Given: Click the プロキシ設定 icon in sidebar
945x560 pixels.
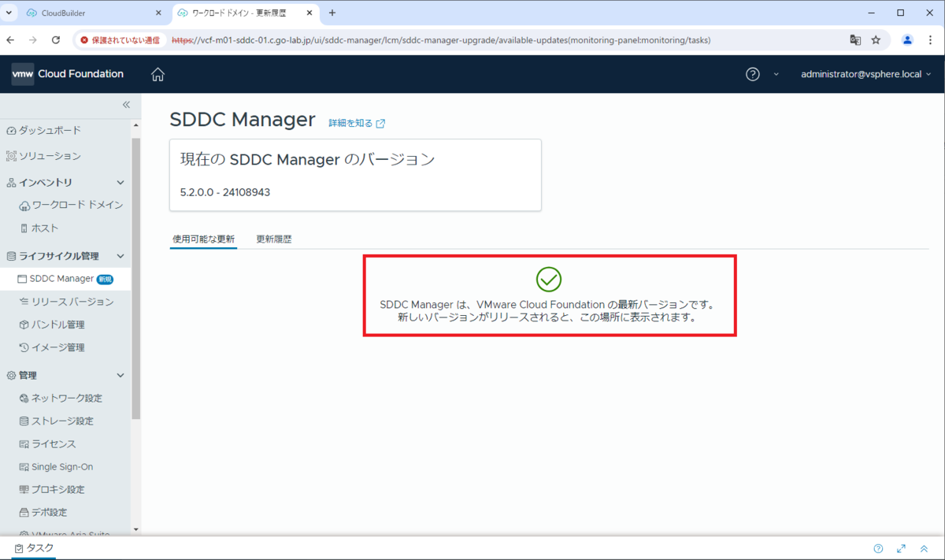Looking at the screenshot, I should [24, 490].
